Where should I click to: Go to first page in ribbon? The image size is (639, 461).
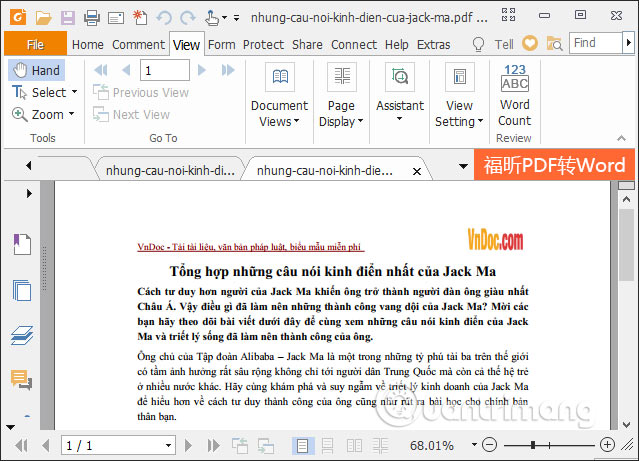pyautogui.click(x=101, y=70)
